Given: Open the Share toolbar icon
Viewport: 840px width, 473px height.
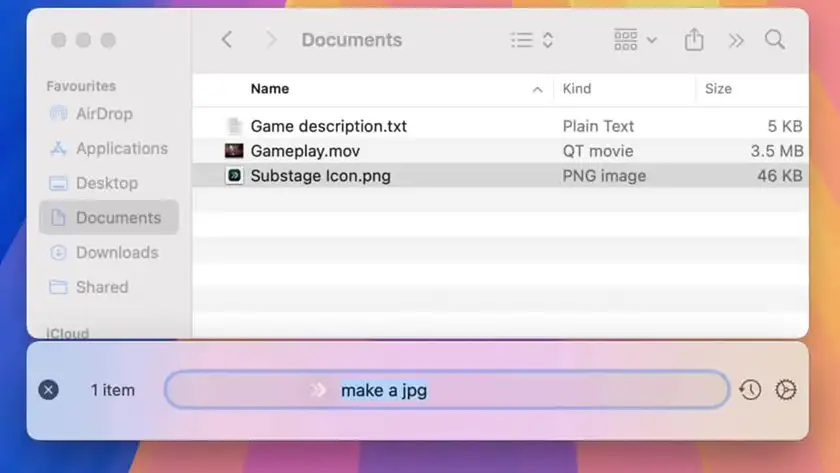Looking at the screenshot, I should tap(694, 40).
